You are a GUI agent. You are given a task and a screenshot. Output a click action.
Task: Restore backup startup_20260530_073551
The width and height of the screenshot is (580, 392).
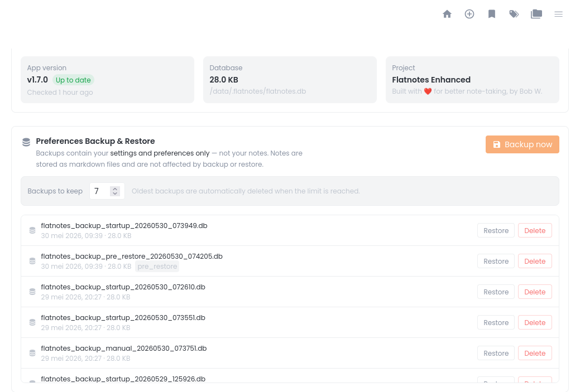[x=496, y=322]
